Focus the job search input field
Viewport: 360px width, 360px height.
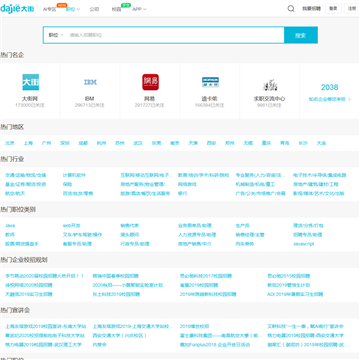tap(175, 35)
